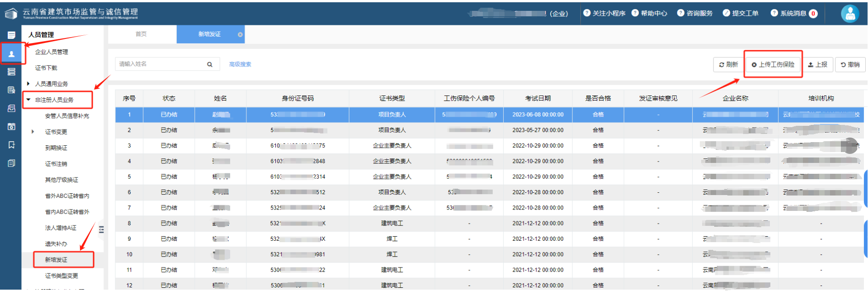Image resolution: width=868 pixels, height=291 pixels.
Task: Click the 刷新 refresh button
Action: coord(729,65)
